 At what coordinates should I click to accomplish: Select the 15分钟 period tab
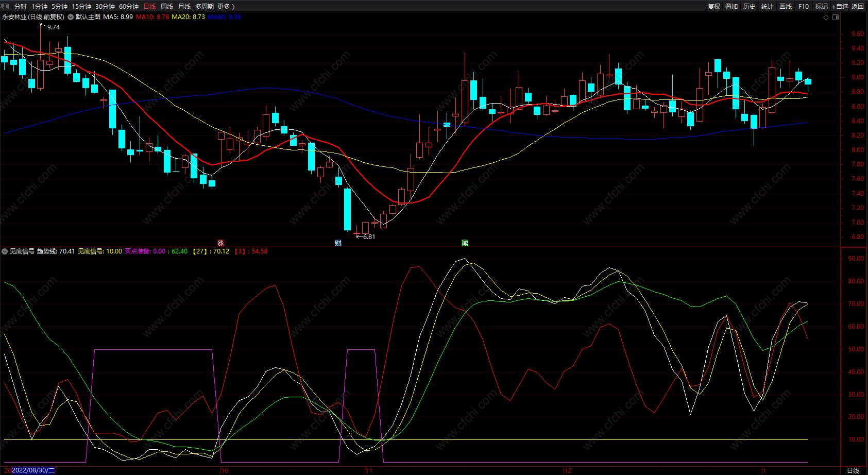point(81,7)
